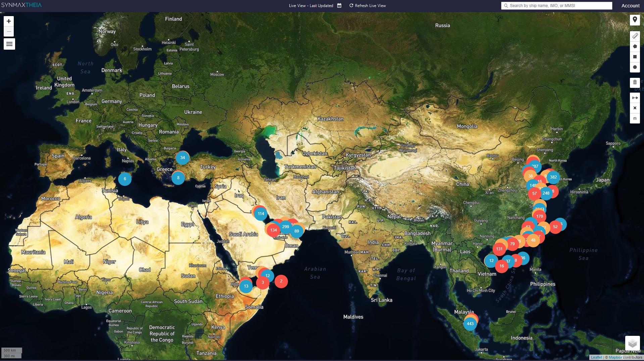Open the red 2 ship cluster
This screenshot has height=361, width=644.
click(x=281, y=281)
